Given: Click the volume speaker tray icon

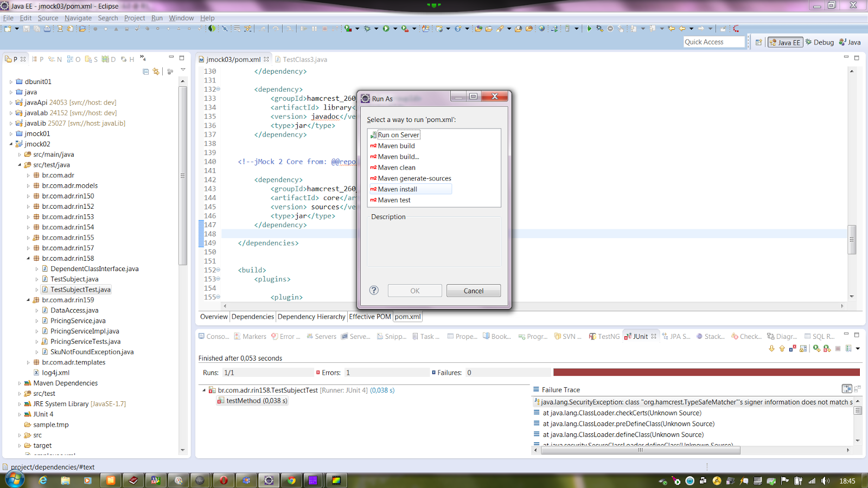Looking at the screenshot, I should coord(825,481).
